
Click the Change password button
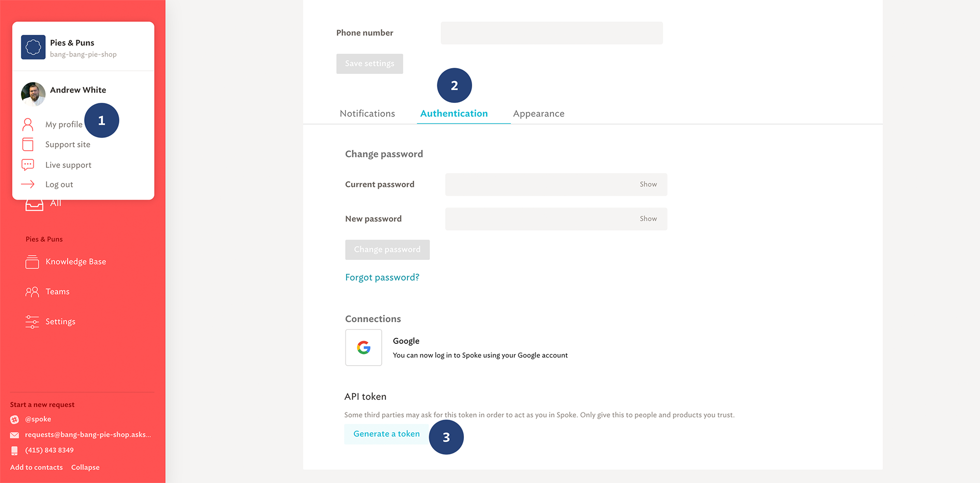pos(387,250)
